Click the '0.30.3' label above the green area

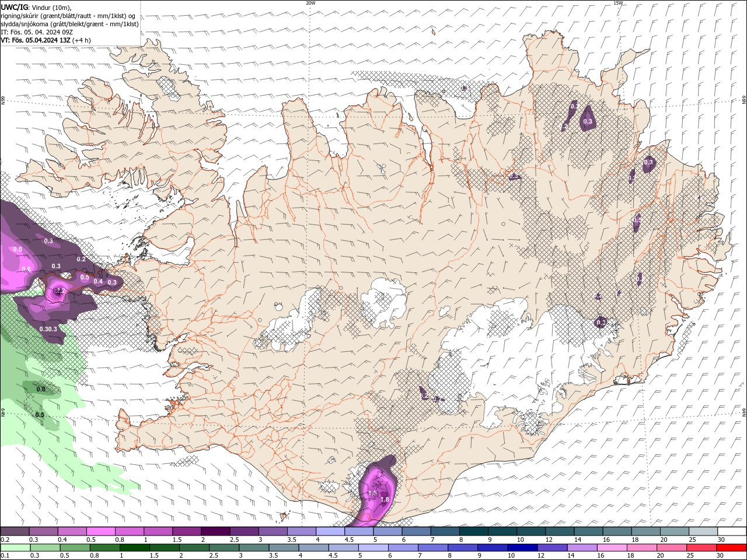(48, 329)
